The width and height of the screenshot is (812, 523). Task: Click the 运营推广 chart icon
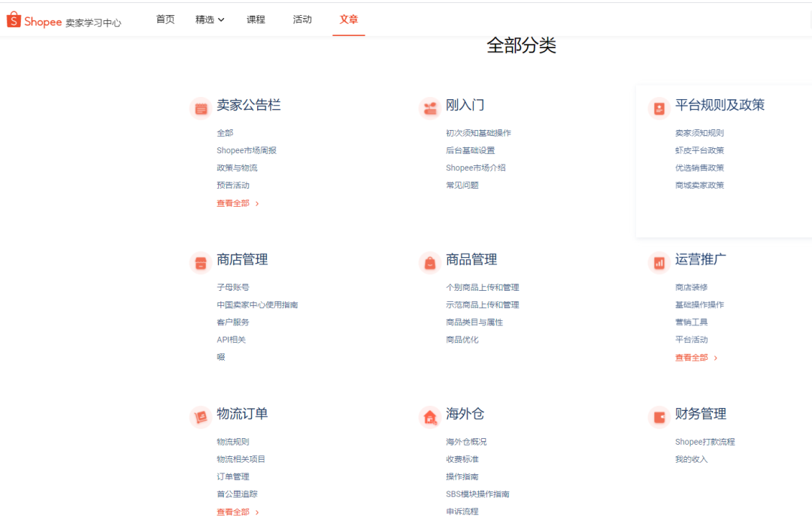pyautogui.click(x=659, y=263)
